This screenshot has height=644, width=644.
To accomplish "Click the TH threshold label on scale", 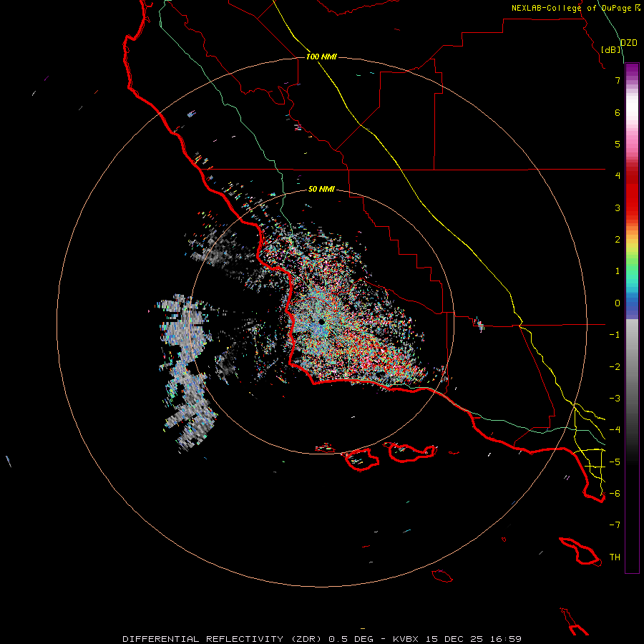I will click(615, 557).
